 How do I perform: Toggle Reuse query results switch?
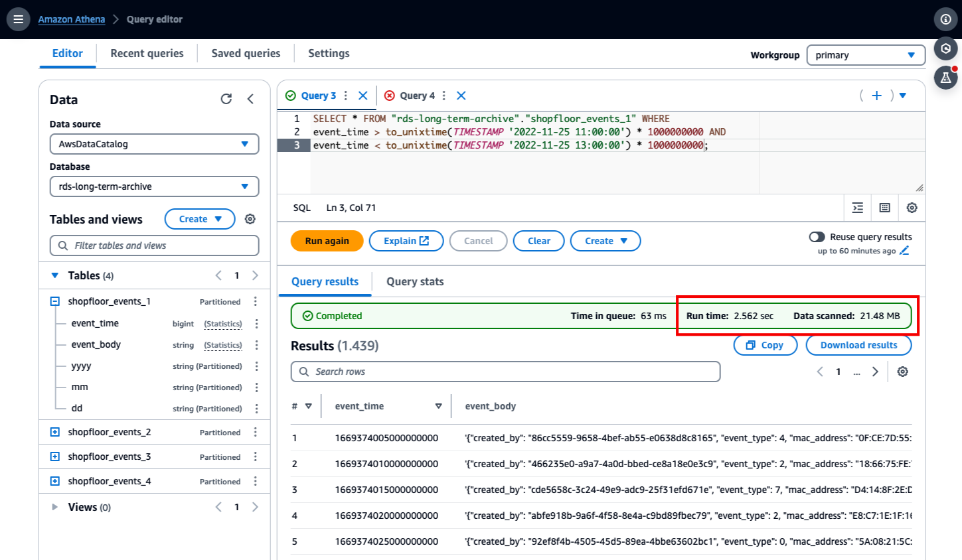817,237
